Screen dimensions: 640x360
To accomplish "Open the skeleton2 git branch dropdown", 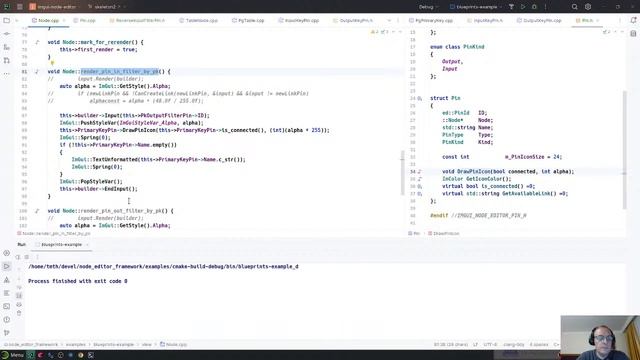I will click(x=107, y=7).
